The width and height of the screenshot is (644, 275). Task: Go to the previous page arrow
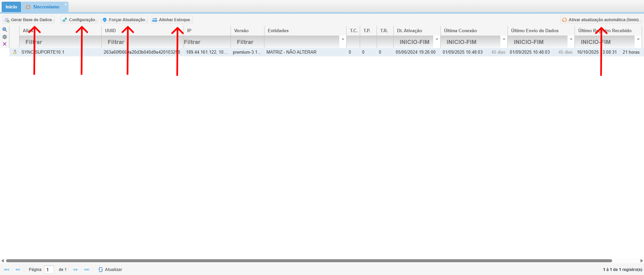17,270
